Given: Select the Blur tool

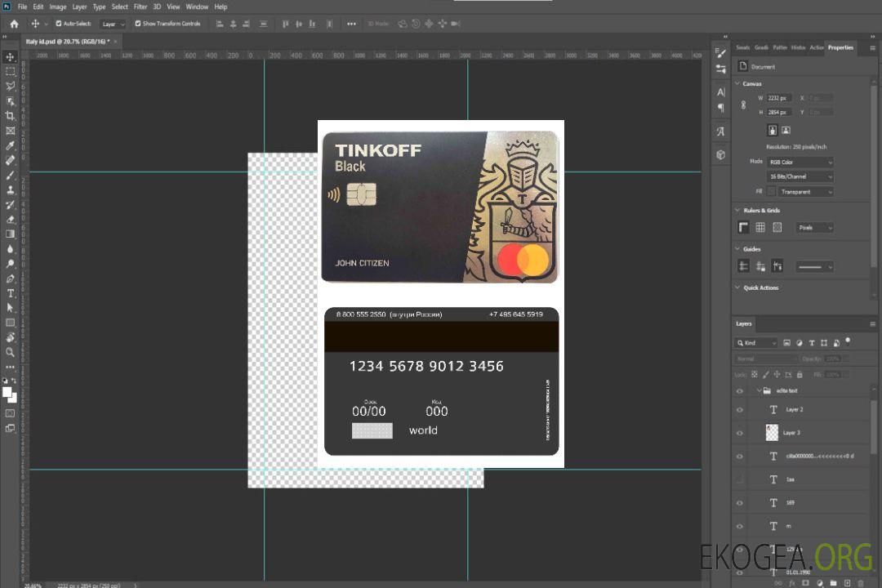Looking at the screenshot, I should [10, 249].
